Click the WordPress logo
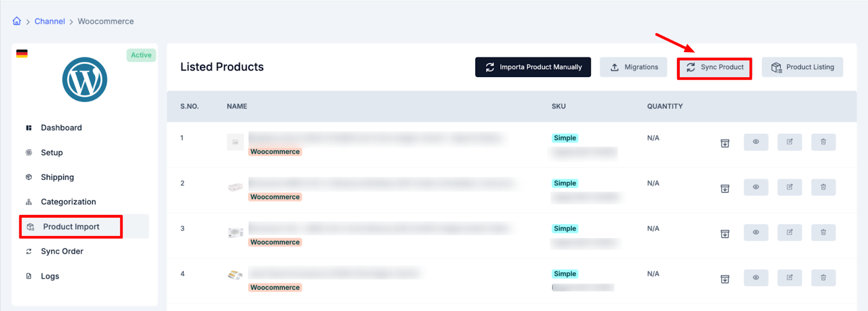Image resolution: width=868 pixels, height=311 pixels. click(x=85, y=80)
